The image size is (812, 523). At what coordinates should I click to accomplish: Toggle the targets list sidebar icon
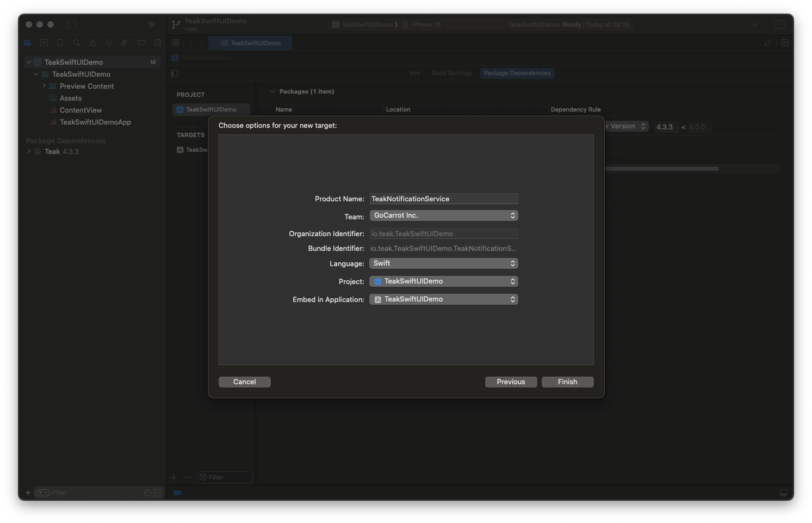point(175,73)
